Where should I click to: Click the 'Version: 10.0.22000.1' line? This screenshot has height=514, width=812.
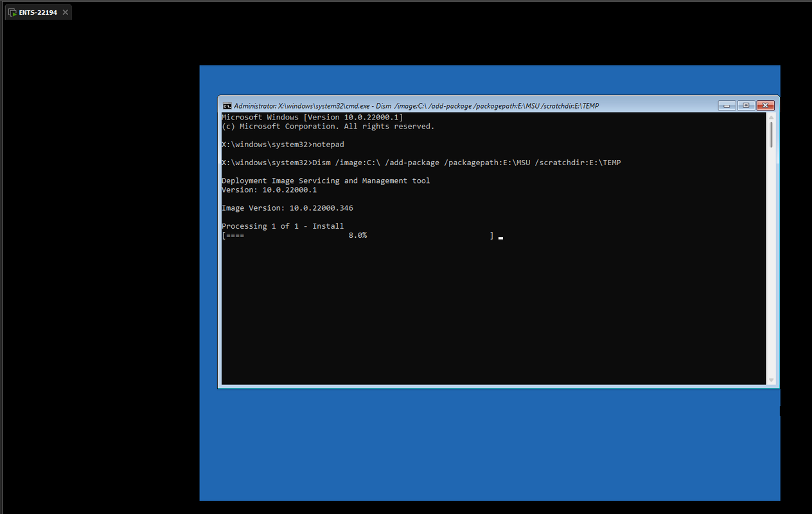269,190
